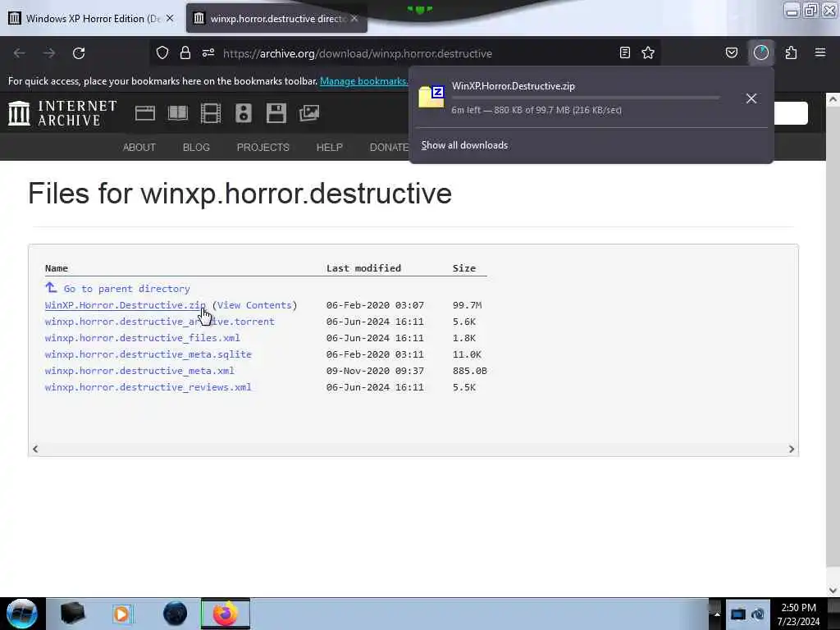Click the browser Forward arrow
This screenshot has height=630, width=840.
click(49, 53)
